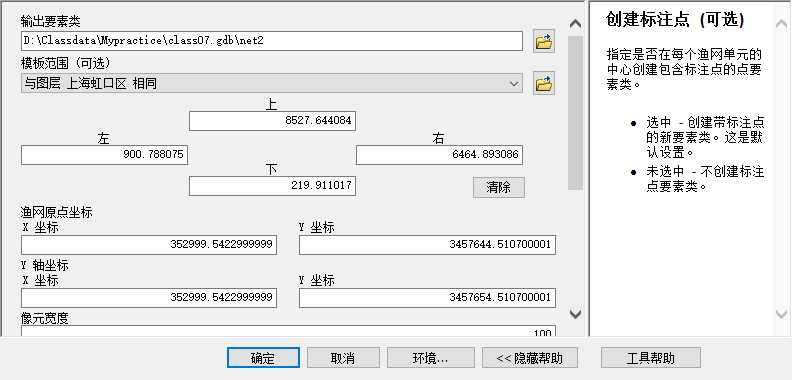Click parameter panel scroll up arrow
Viewport: 792px width, 380px height.
tap(575, 23)
